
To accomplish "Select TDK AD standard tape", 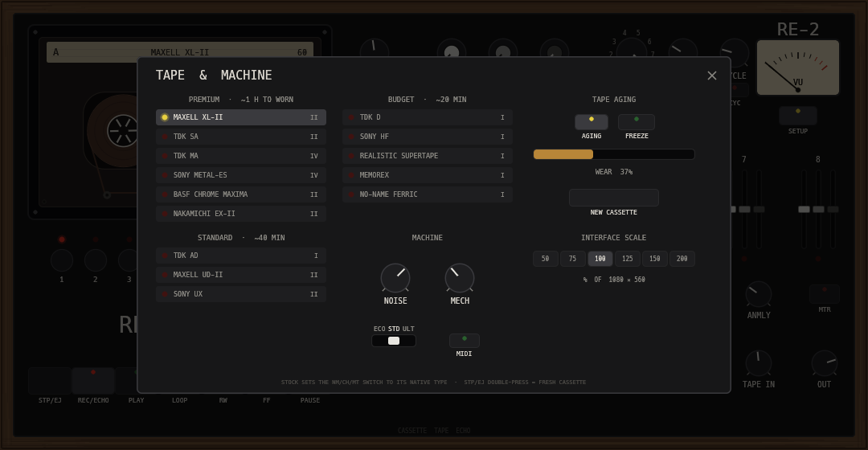I will [241, 256].
